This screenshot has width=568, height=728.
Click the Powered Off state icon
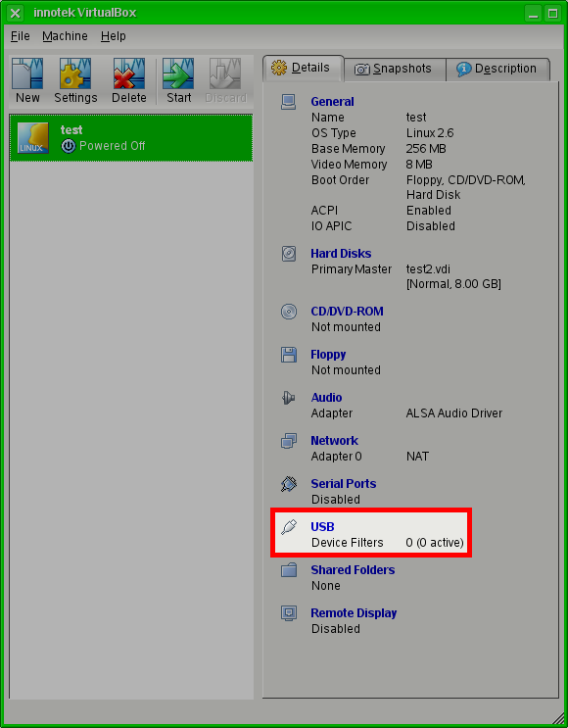[69, 146]
